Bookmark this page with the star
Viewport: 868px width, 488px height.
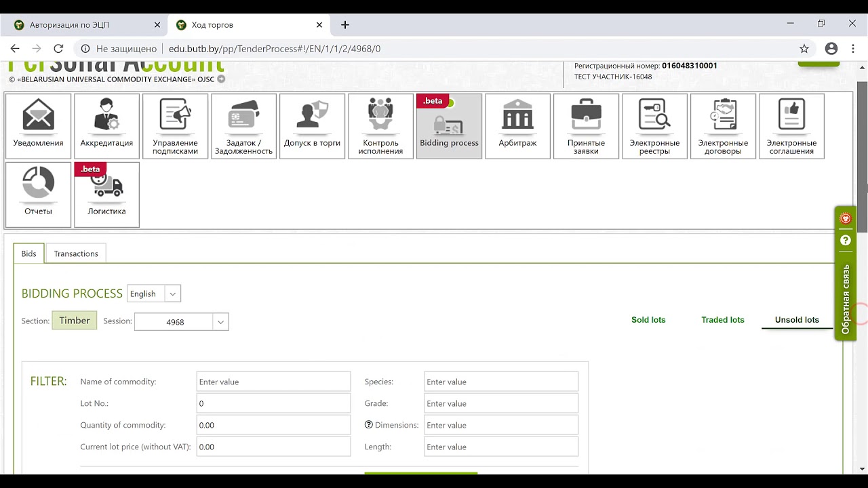pyautogui.click(x=804, y=49)
